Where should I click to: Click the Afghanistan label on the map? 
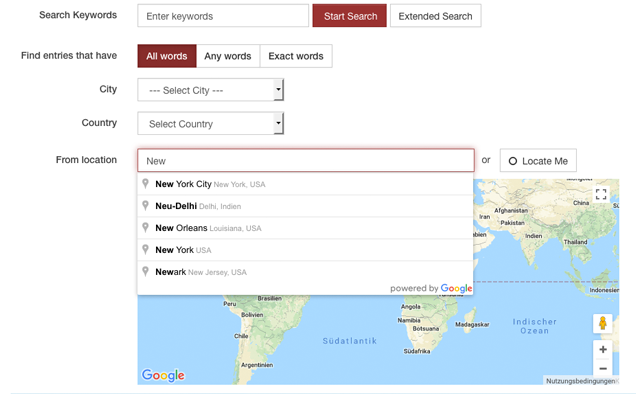pos(511,210)
